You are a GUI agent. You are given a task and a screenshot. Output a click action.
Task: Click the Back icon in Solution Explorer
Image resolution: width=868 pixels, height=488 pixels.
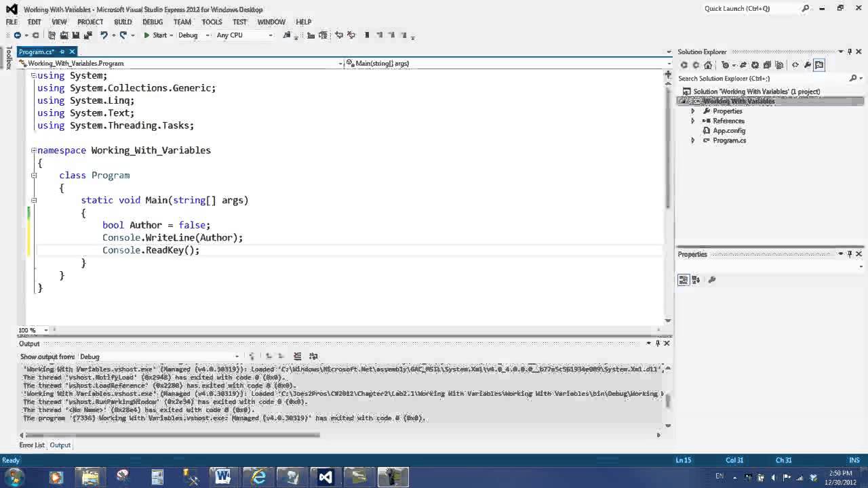684,65
